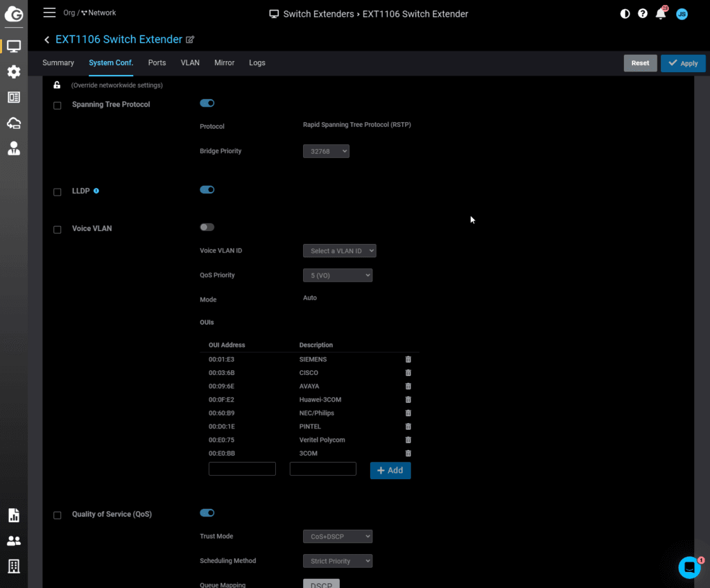Click the edit pencil next to device name
The height and width of the screenshot is (588, 710).
[x=190, y=40]
